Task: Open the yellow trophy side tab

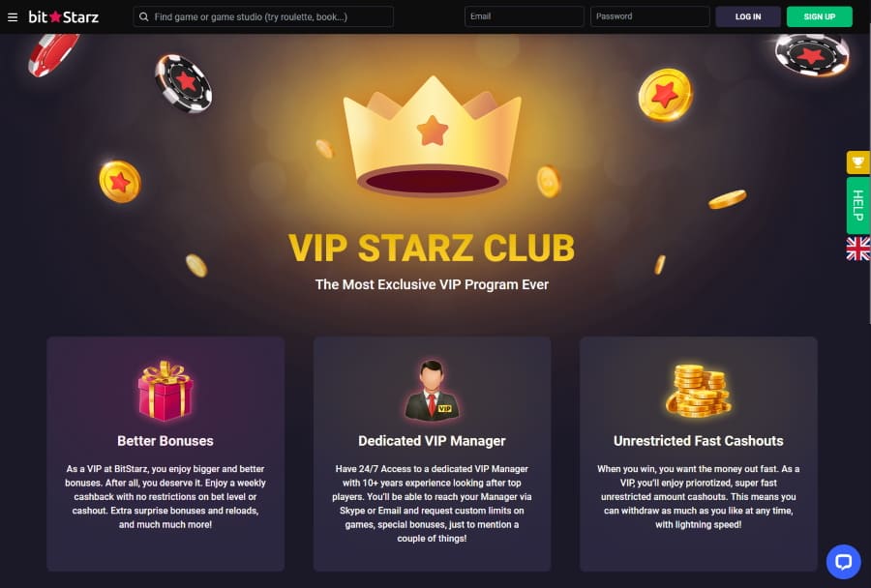Action: (x=858, y=162)
